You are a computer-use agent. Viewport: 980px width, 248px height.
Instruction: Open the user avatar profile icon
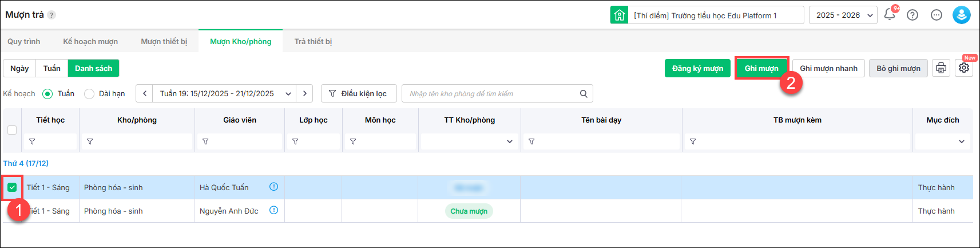coord(961,15)
